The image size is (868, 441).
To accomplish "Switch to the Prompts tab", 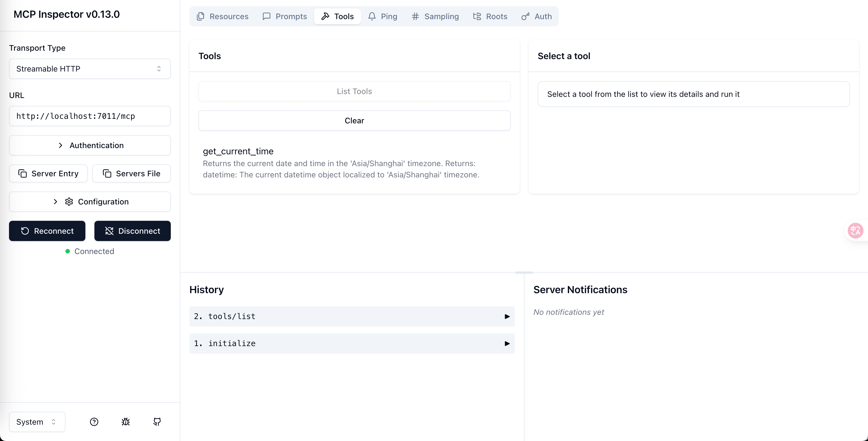I will point(285,16).
